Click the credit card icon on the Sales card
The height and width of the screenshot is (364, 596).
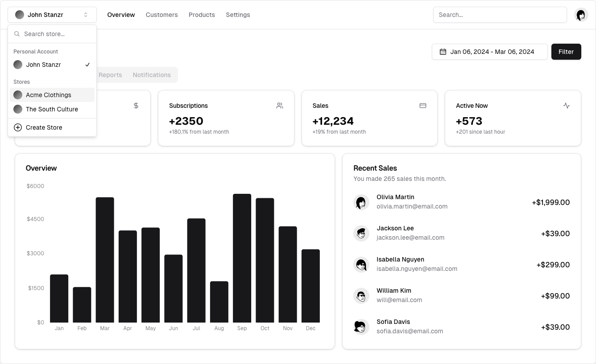click(422, 106)
